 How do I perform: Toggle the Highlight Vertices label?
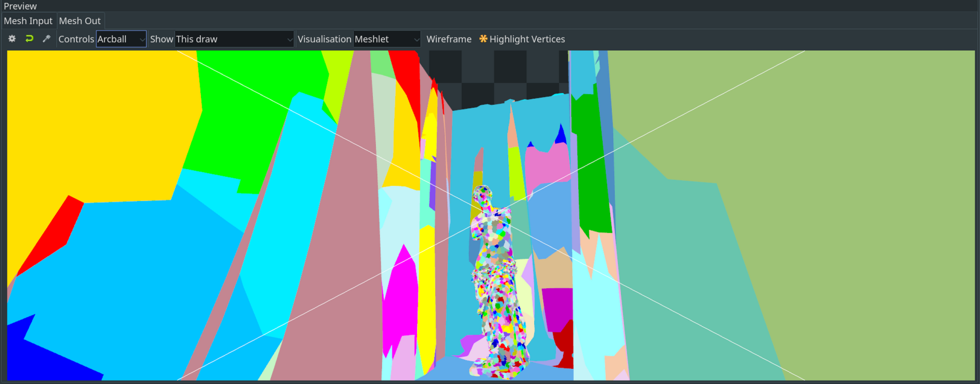pos(527,39)
